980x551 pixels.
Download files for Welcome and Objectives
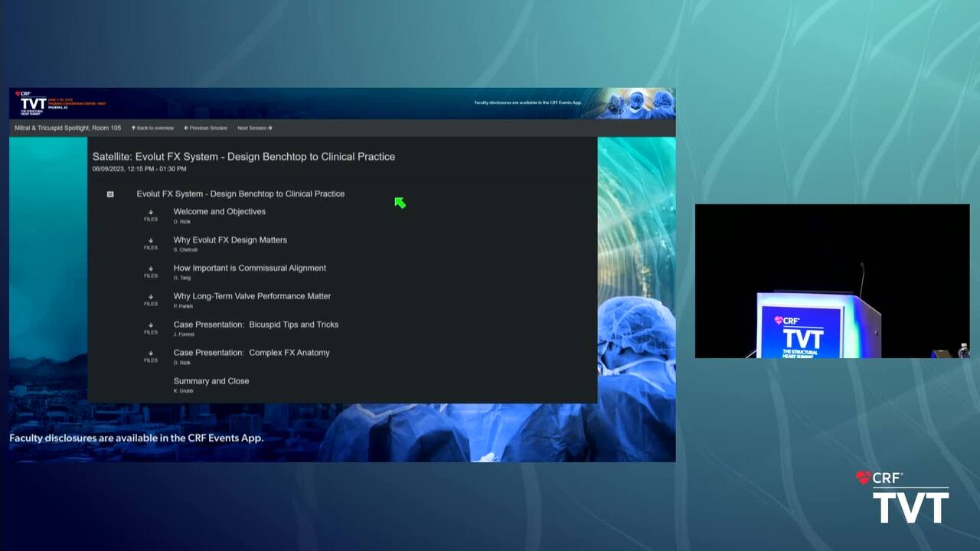tap(151, 215)
